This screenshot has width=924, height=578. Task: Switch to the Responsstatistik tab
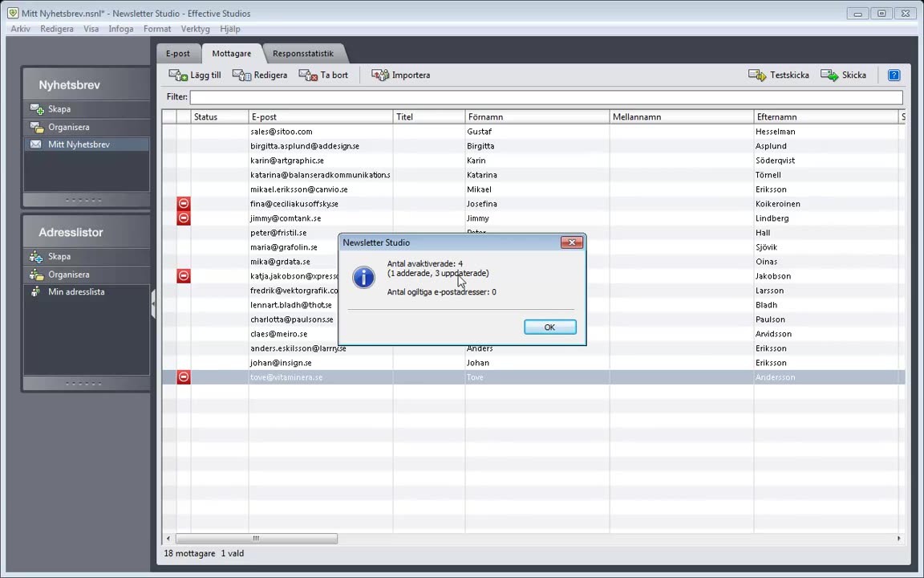click(303, 53)
